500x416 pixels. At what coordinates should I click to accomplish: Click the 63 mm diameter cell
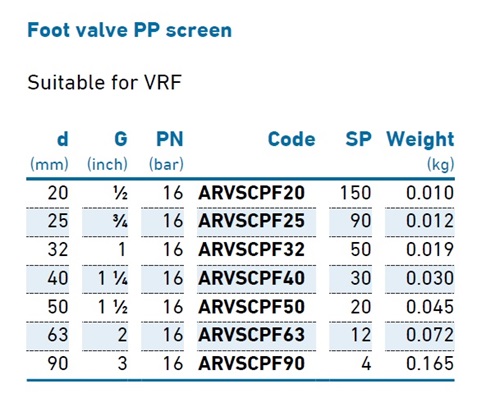coord(58,335)
